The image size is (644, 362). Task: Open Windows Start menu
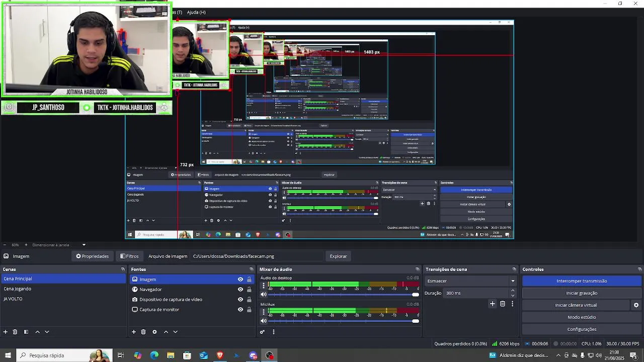(x=8, y=355)
